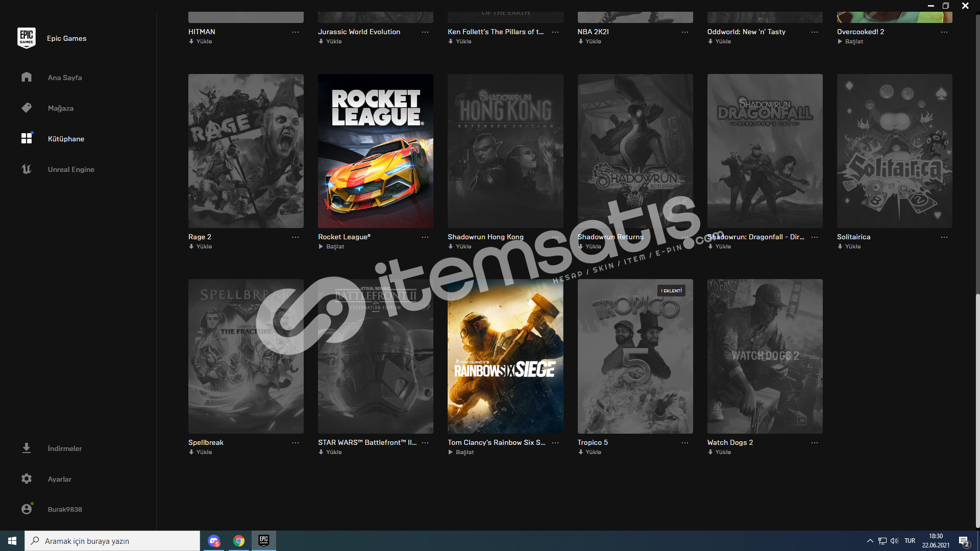Open options menu for Spellbreak
This screenshot has width=980, height=551.
click(296, 442)
